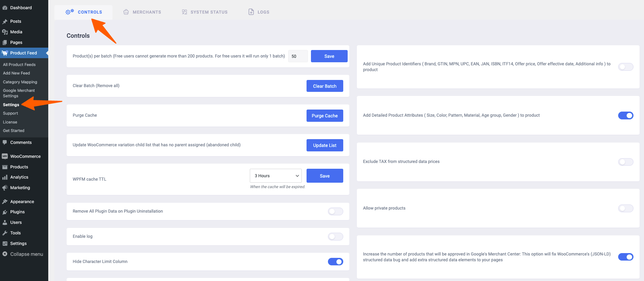The height and width of the screenshot is (281, 644).
Task: Disable Detailed Product Attributes toggle
Action: tap(626, 116)
